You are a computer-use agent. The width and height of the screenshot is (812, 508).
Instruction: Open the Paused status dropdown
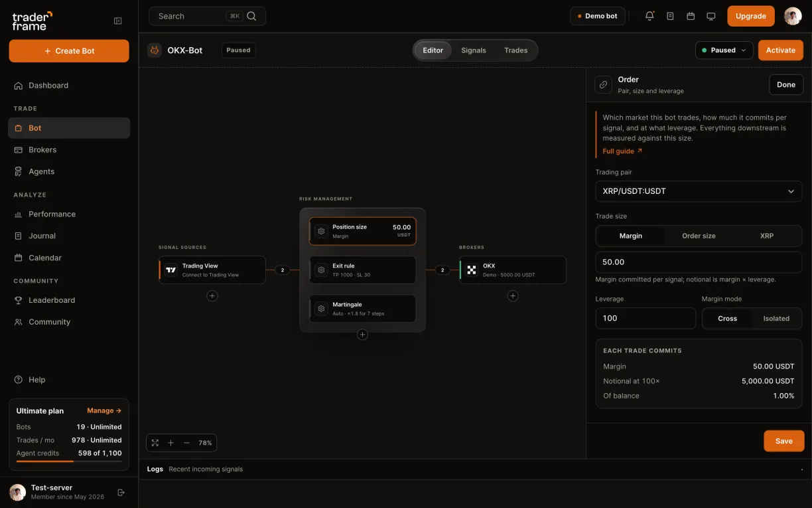coord(724,50)
